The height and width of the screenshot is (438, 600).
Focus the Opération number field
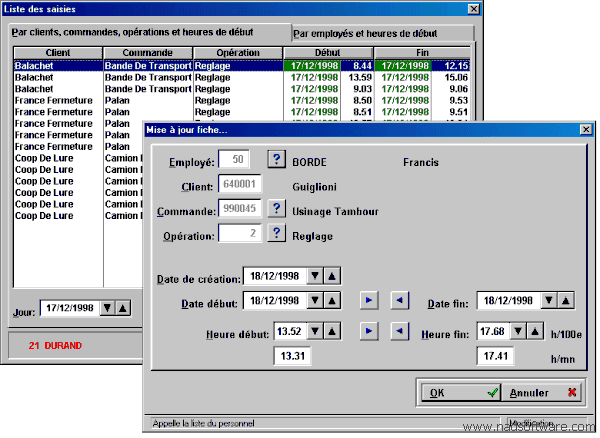(x=240, y=233)
